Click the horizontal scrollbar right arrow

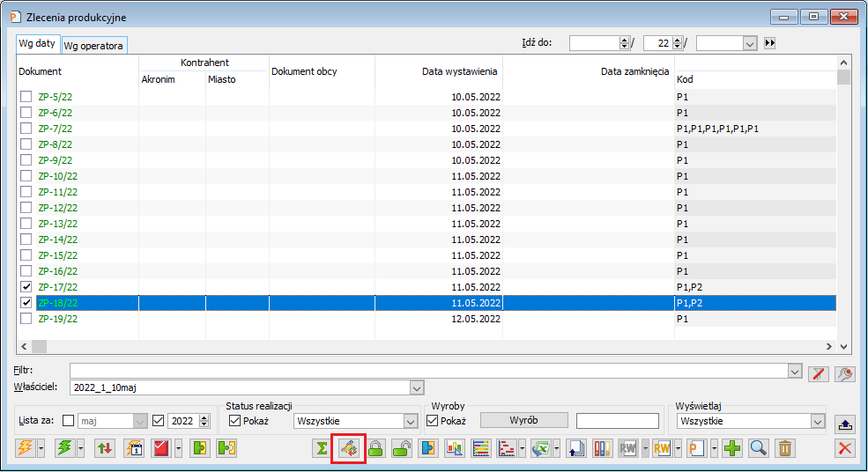[828, 346]
